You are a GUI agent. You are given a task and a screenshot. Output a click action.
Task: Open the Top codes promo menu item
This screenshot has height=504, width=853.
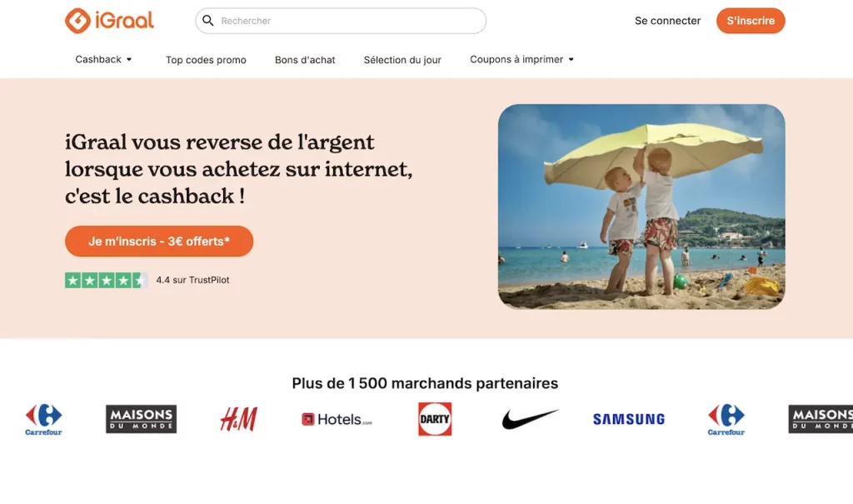(206, 60)
